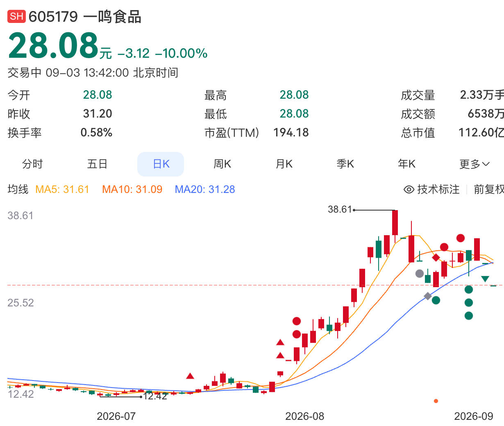Click the 昨收 value 31.20

(x=98, y=113)
